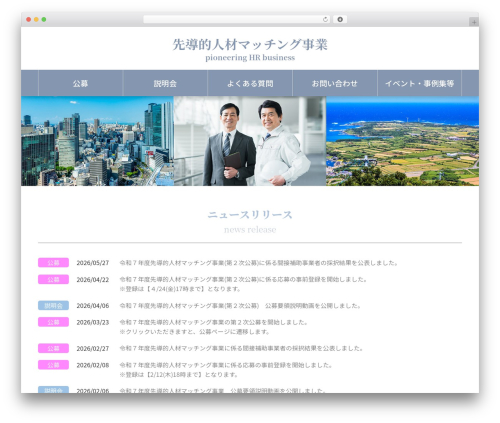The width and height of the screenshot is (500, 423).
Task: Click the pioneering HR business subtitle
Action: [250, 58]
